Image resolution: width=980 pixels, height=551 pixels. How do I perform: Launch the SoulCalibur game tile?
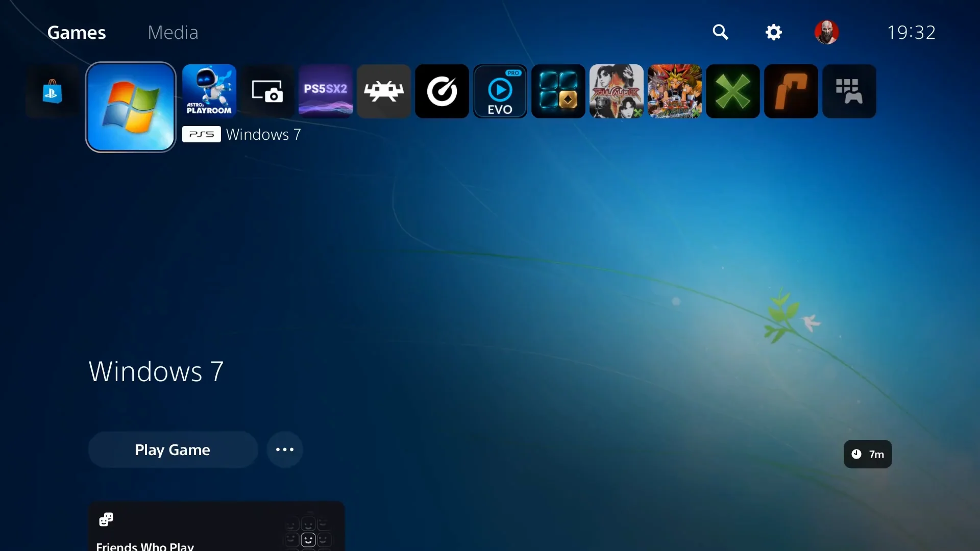[617, 91]
